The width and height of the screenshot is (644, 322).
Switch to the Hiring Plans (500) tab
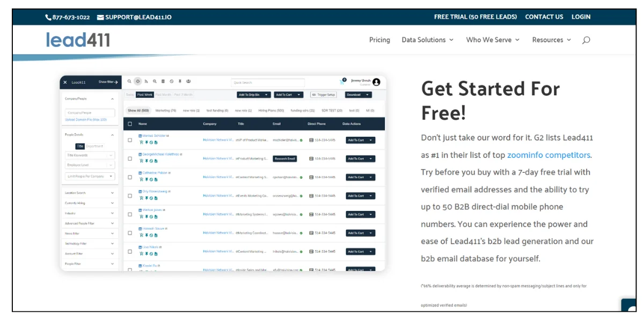271,111
